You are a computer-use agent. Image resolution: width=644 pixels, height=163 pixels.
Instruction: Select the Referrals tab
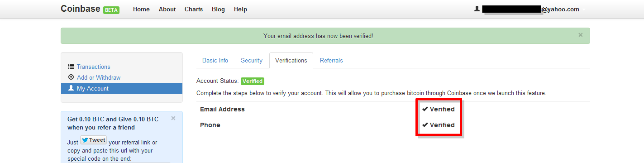point(331,60)
